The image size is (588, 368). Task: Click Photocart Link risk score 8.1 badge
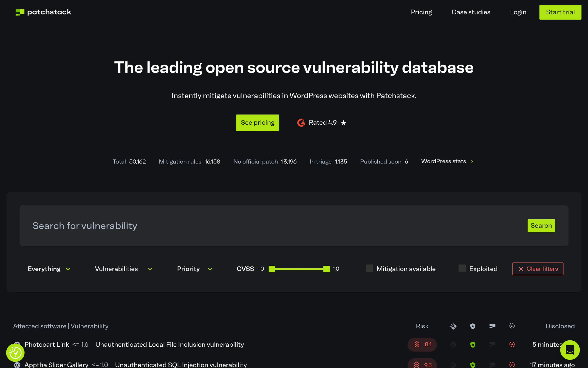pyautogui.click(x=422, y=344)
